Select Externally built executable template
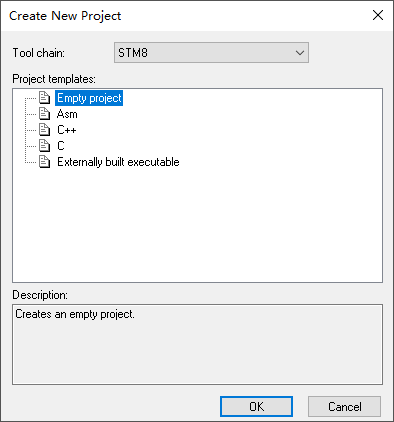The image size is (394, 422). (118, 162)
